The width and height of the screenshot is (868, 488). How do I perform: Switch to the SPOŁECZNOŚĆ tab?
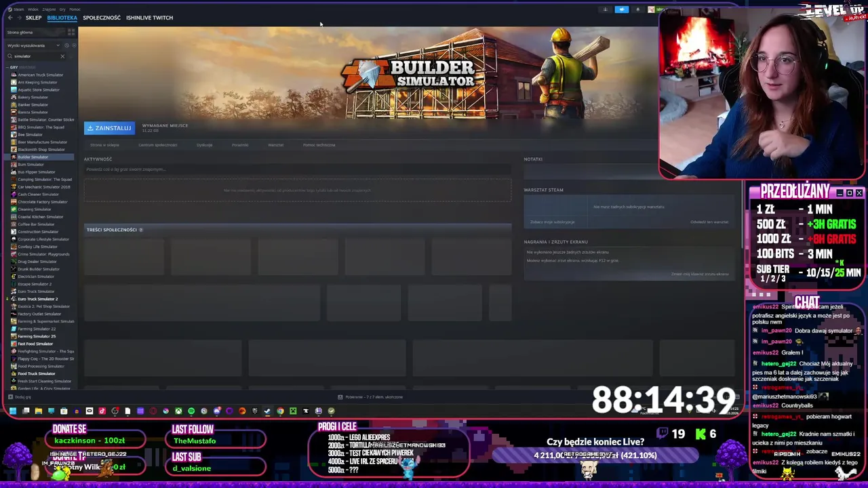click(102, 18)
